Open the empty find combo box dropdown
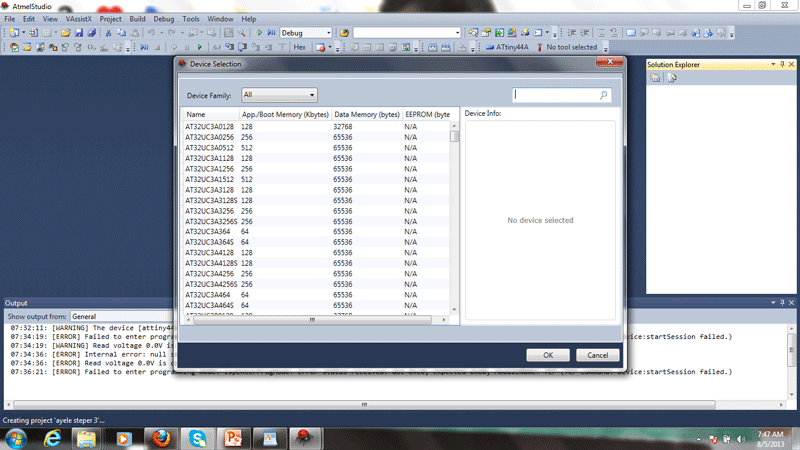This screenshot has height=450, width=800. tap(457, 33)
